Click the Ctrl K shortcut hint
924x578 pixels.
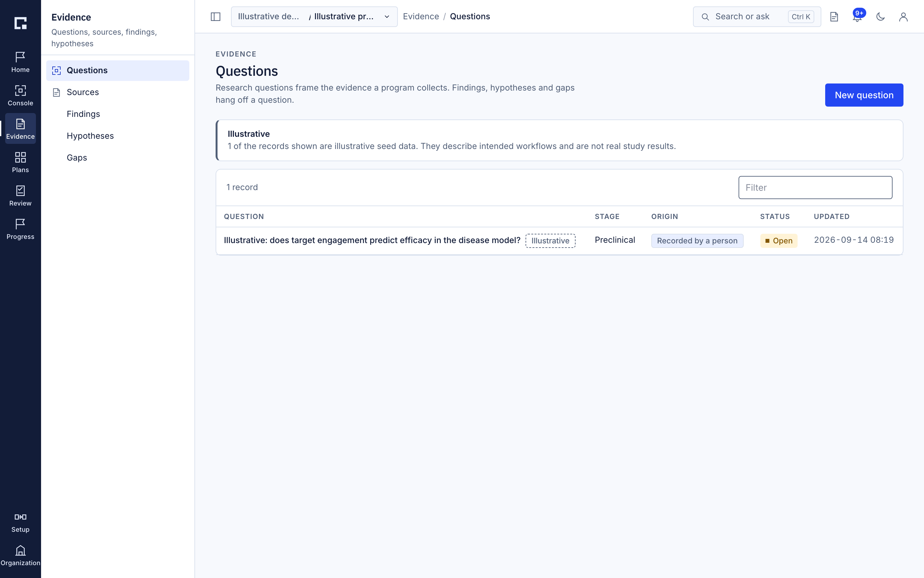pyautogui.click(x=801, y=16)
